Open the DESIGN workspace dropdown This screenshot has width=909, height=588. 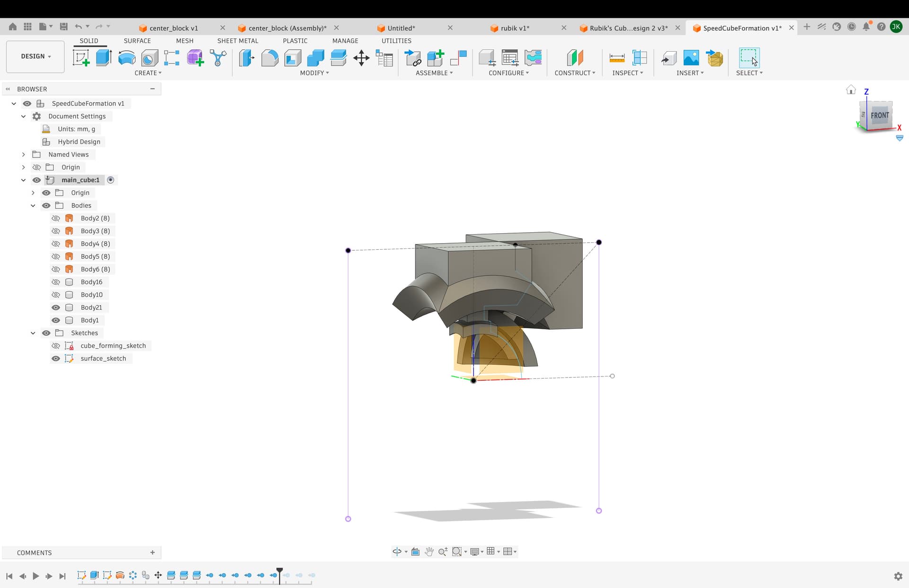(36, 56)
